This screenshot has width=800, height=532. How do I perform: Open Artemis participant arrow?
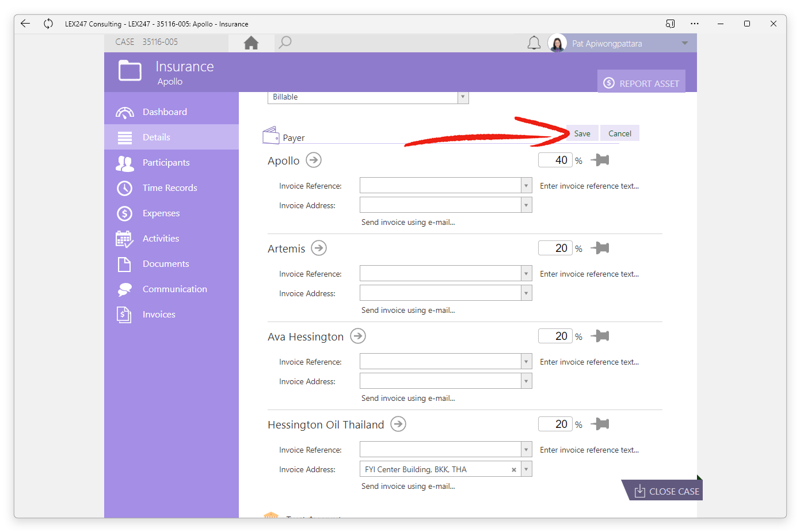(319, 248)
